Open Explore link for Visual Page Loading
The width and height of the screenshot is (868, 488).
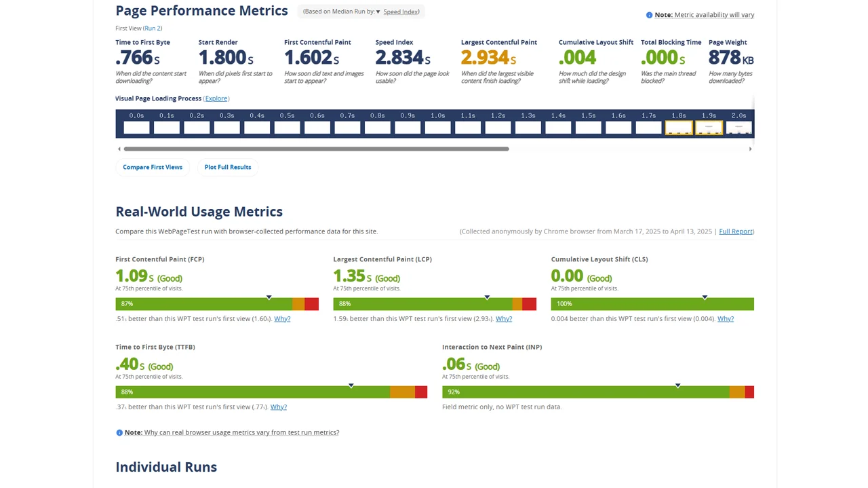(x=216, y=98)
